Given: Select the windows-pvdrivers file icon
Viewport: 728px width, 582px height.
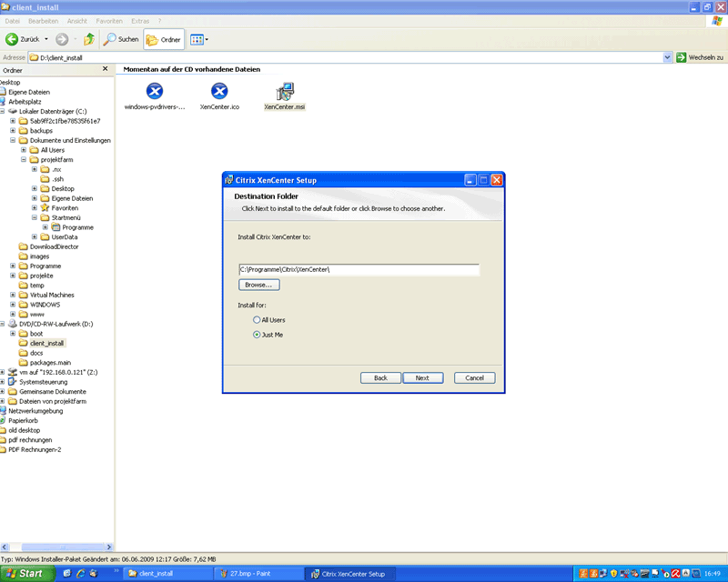Looking at the screenshot, I should pos(155,91).
